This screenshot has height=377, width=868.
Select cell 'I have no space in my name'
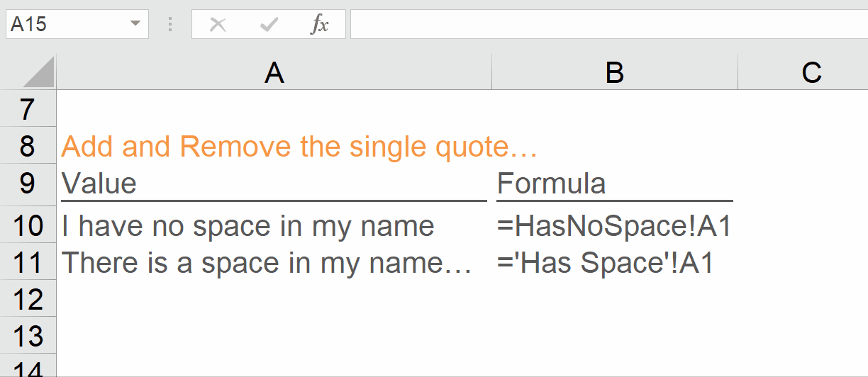point(274,226)
